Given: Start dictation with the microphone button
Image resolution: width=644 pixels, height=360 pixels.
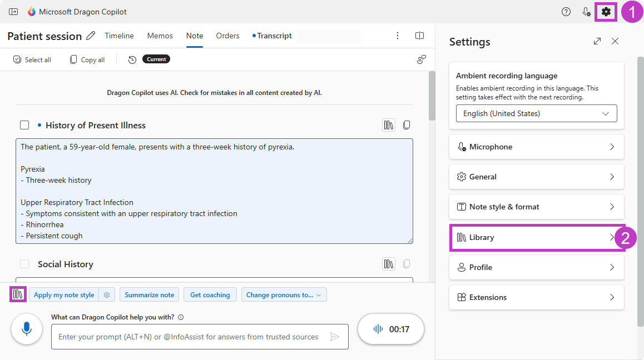Looking at the screenshot, I should click(26, 329).
